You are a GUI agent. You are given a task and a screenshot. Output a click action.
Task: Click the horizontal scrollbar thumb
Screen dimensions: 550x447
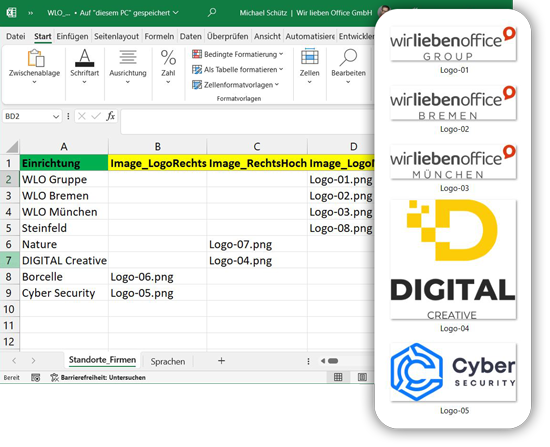(333, 361)
